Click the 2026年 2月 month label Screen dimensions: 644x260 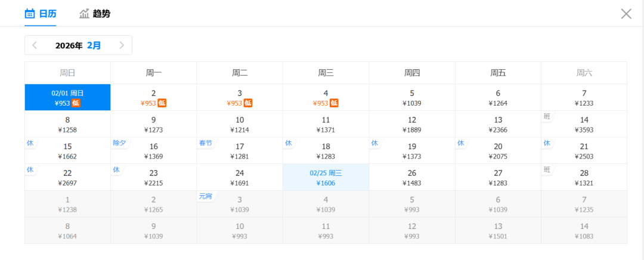coord(78,45)
